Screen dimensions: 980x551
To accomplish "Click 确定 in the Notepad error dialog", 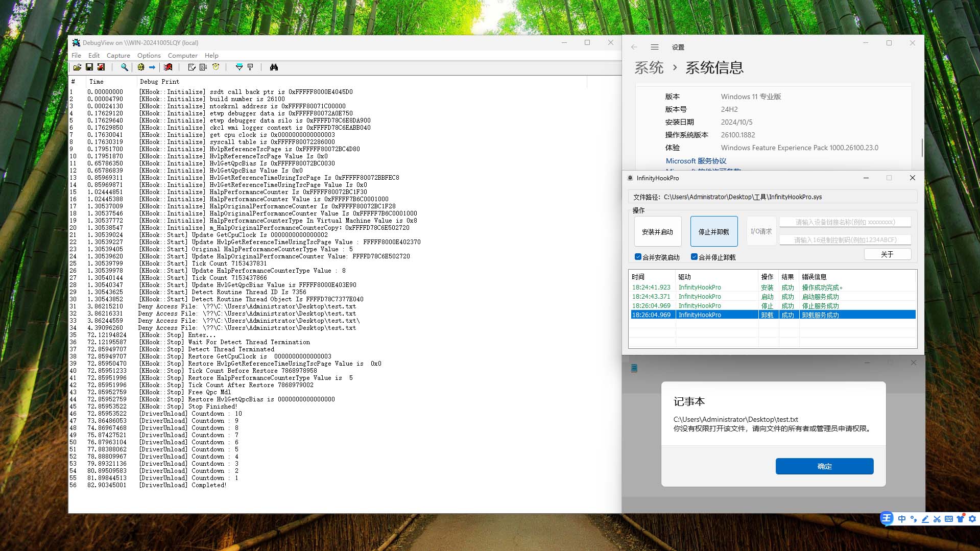I will (x=824, y=466).
